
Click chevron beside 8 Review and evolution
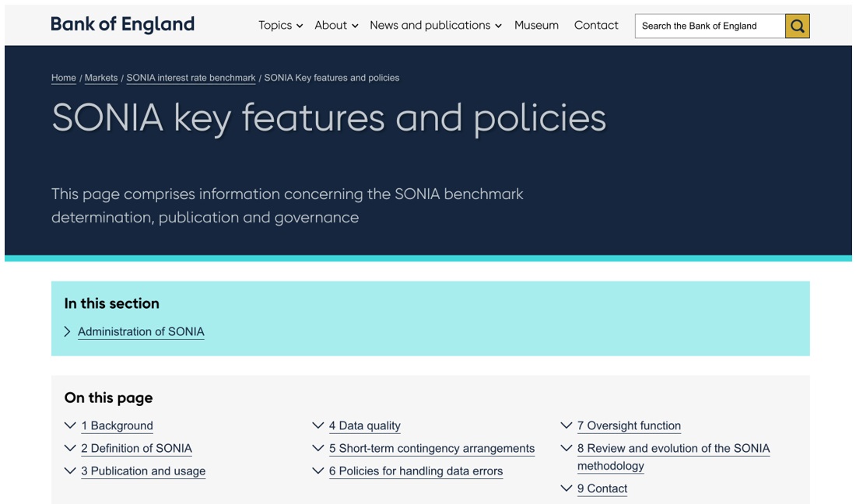tap(566, 448)
